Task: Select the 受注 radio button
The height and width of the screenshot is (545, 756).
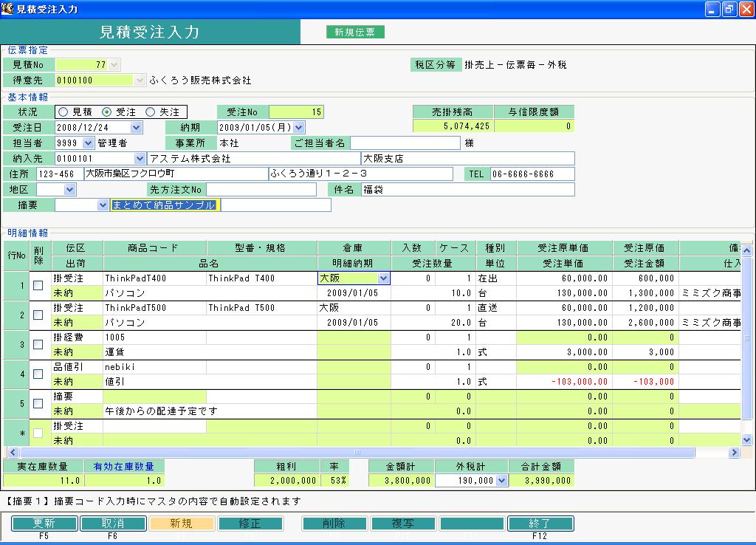Action: [x=106, y=112]
